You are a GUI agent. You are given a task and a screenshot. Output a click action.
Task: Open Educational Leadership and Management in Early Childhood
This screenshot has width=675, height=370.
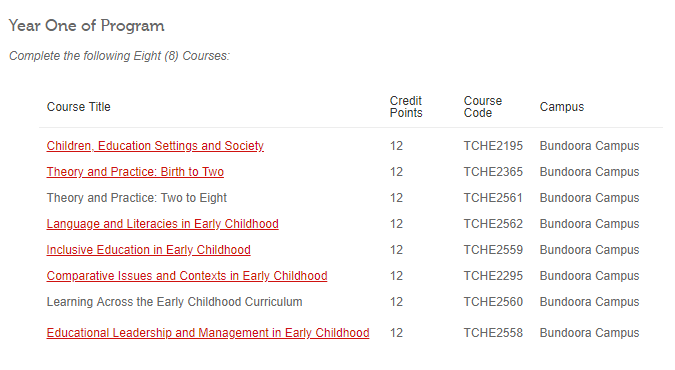[208, 333]
